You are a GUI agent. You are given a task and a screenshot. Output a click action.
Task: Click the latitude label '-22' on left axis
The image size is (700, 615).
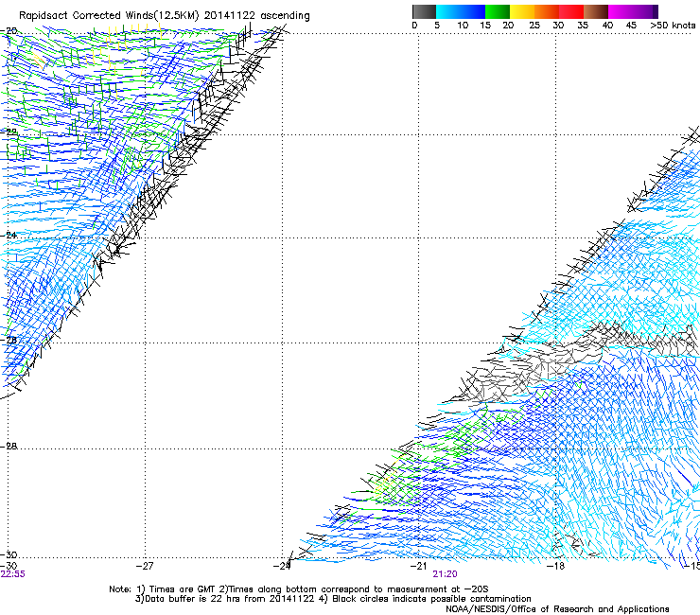tap(9, 132)
